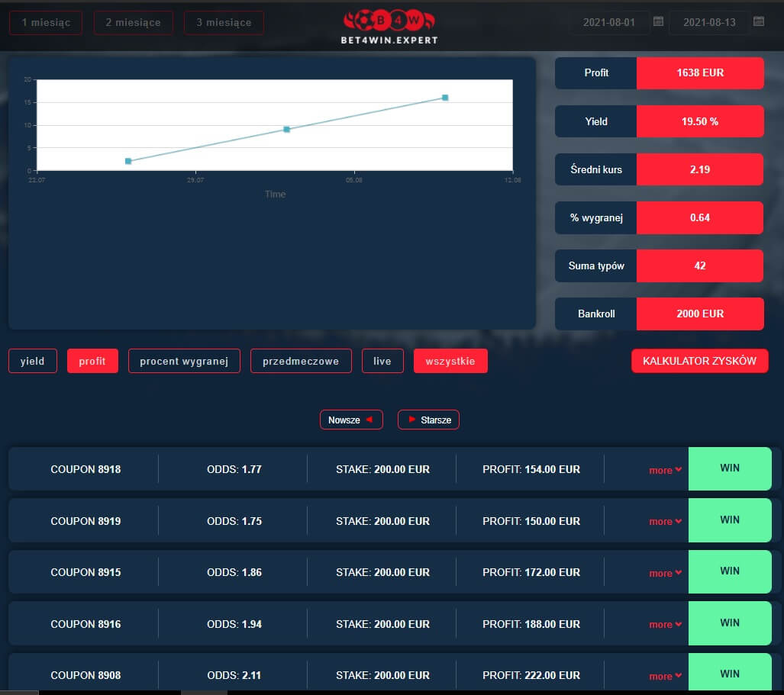
Task: Toggle the profit chart filter
Action: [x=92, y=361]
